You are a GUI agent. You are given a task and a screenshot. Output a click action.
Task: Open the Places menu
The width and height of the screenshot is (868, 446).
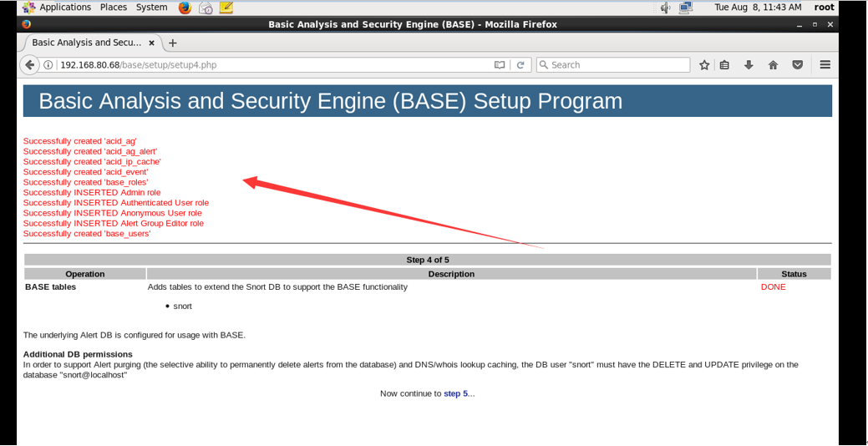pos(114,8)
